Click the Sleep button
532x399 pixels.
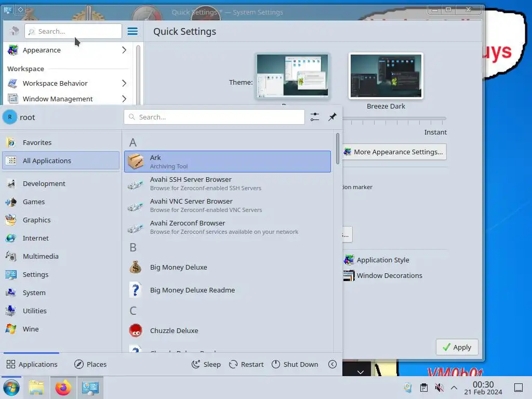coord(206,364)
